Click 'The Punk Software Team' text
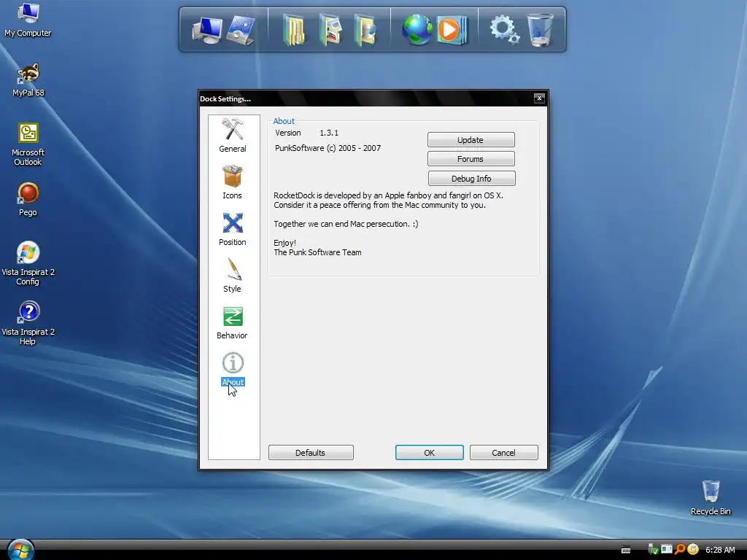The height and width of the screenshot is (560, 747). [x=317, y=252]
